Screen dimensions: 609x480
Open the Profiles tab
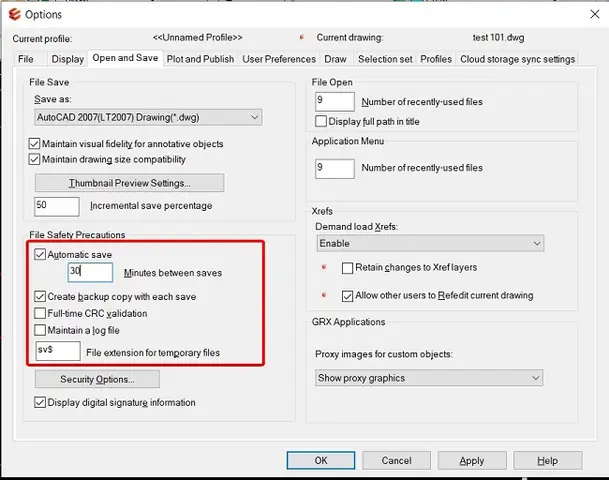tap(436, 59)
